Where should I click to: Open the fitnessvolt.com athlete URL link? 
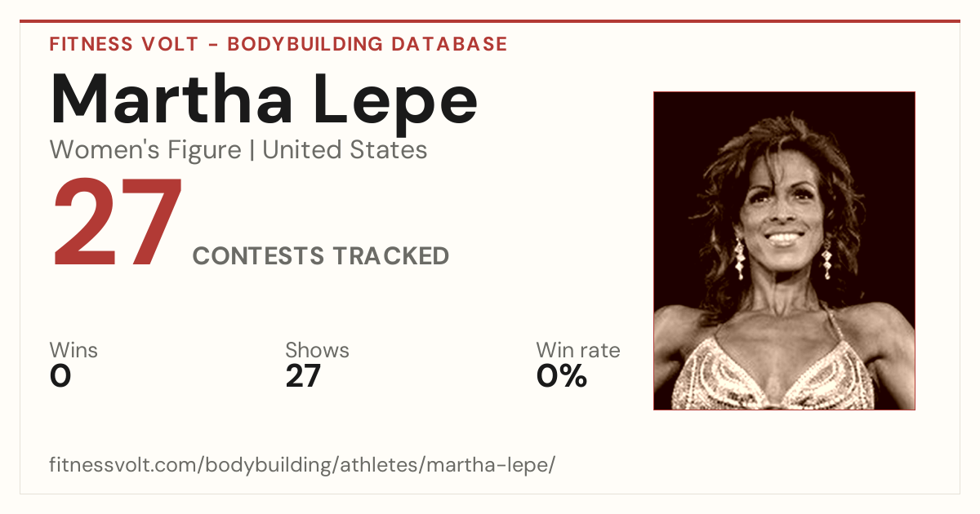click(302, 465)
